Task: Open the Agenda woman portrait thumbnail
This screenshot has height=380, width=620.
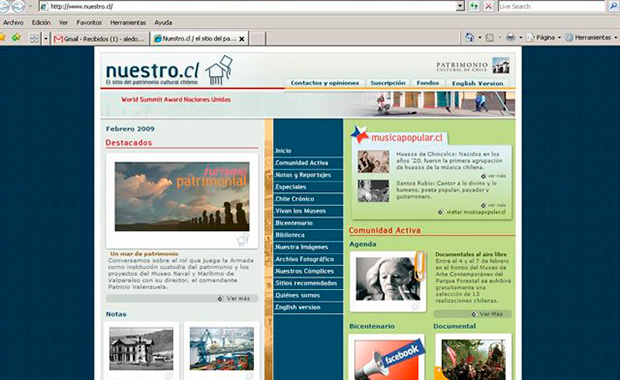Action: pos(388,278)
